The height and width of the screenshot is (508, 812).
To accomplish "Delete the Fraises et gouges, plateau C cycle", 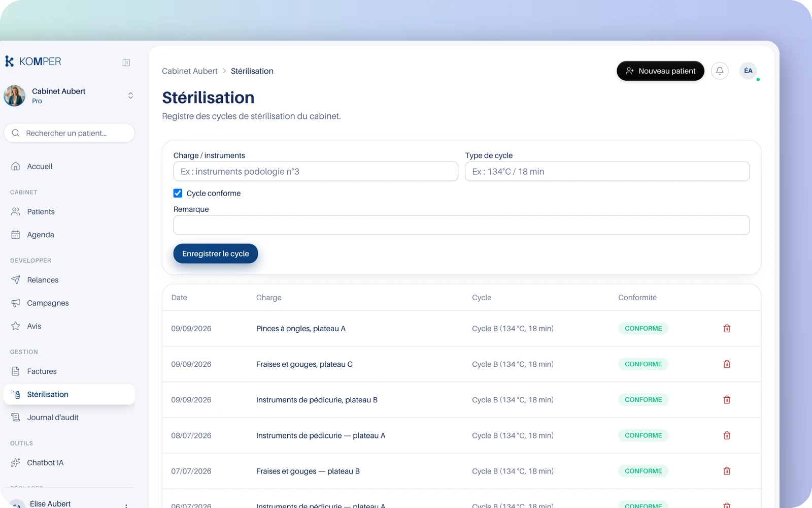I will 727,364.
